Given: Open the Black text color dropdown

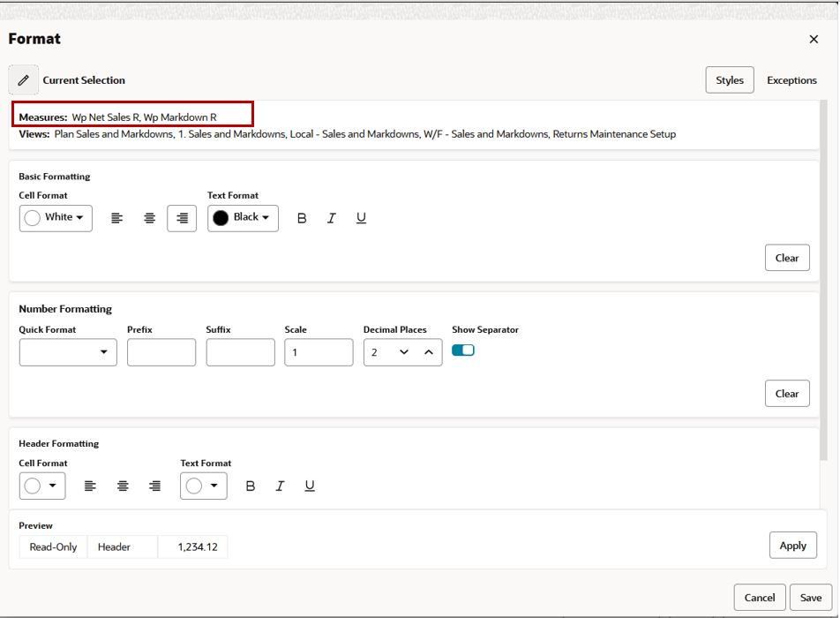Looking at the screenshot, I should (243, 218).
